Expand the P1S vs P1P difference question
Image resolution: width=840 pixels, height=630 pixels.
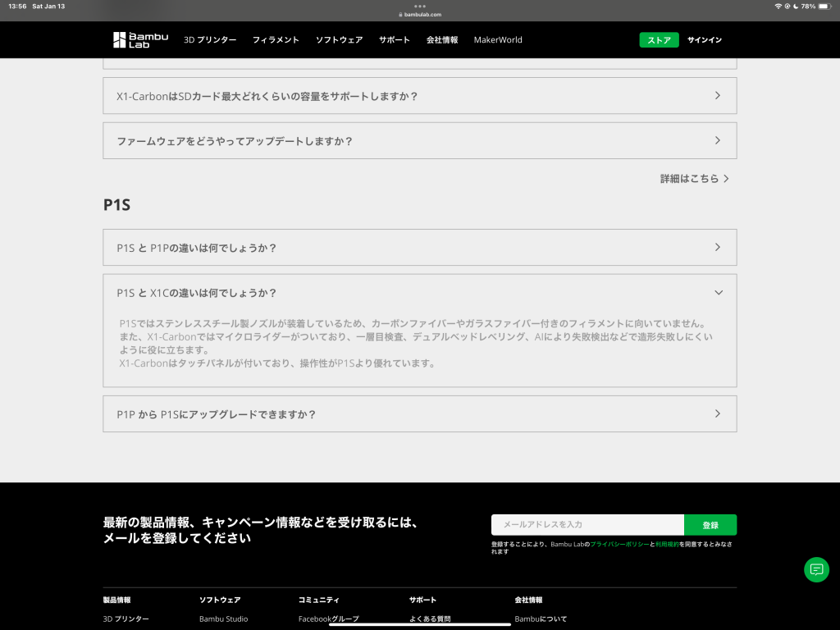(x=419, y=248)
